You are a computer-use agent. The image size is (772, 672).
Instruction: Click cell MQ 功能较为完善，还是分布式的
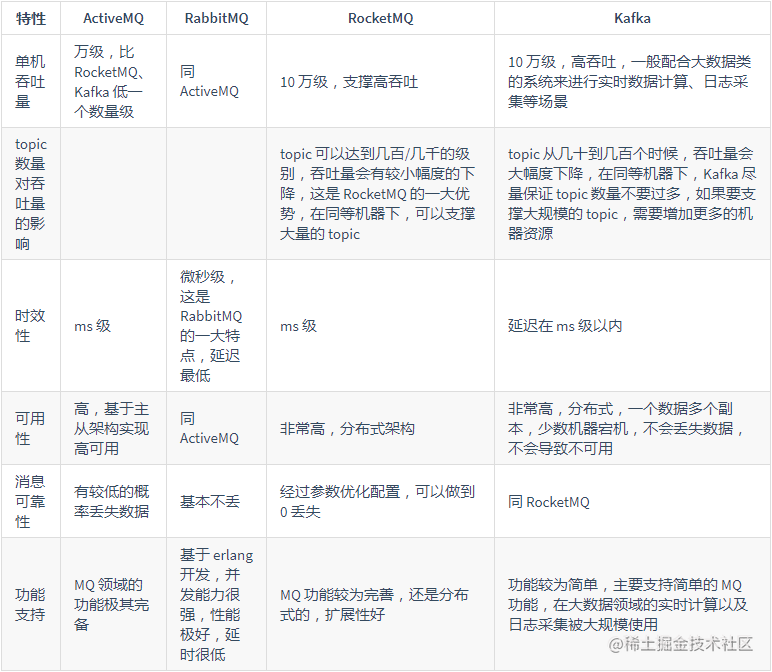coord(380,604)
